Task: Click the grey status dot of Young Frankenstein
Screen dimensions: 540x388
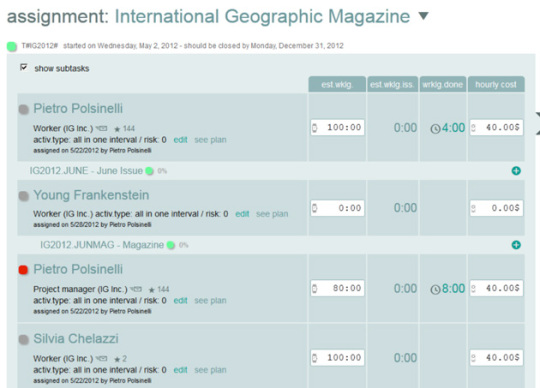Action: 23,196
